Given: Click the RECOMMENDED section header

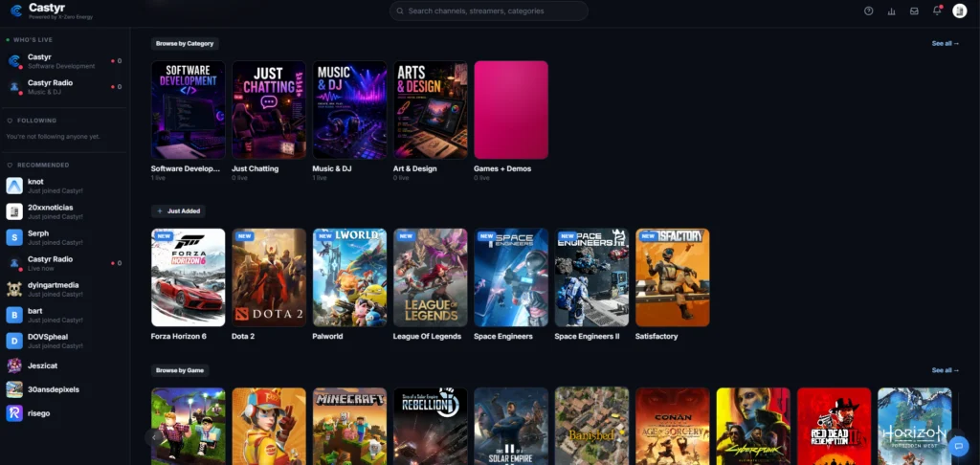Looking at the screenshot, I should tap(43, 165).
